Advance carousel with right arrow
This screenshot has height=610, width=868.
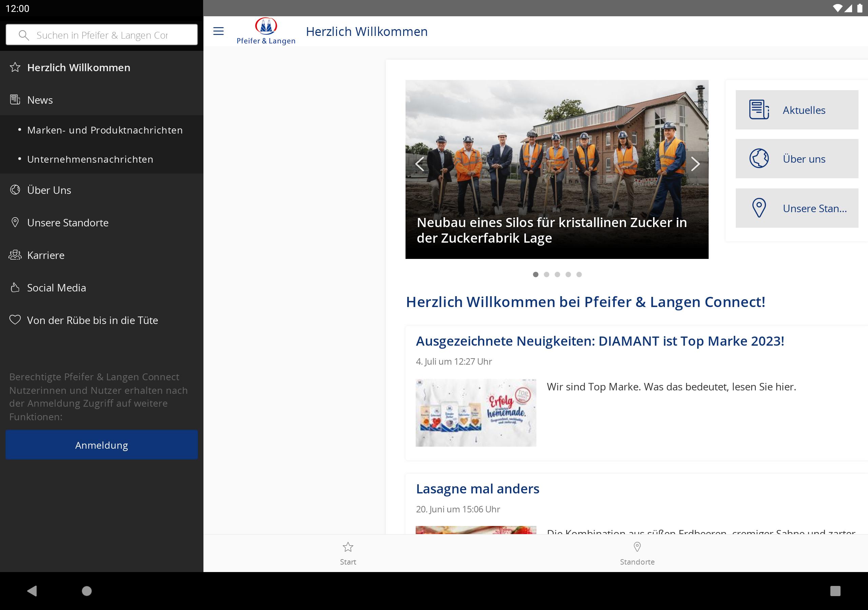pos(695,164)
